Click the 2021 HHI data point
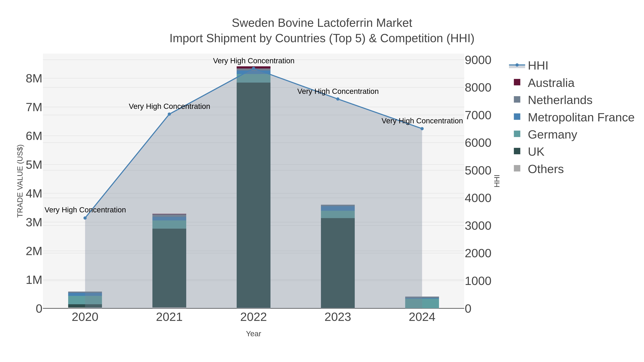This screenshot has height=362, width=644. tap(169, 114)
